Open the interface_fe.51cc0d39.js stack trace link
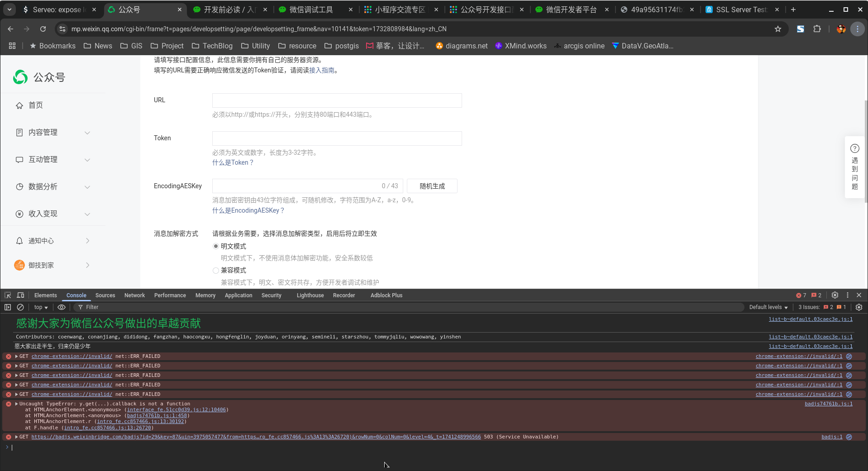 [176, 409]
